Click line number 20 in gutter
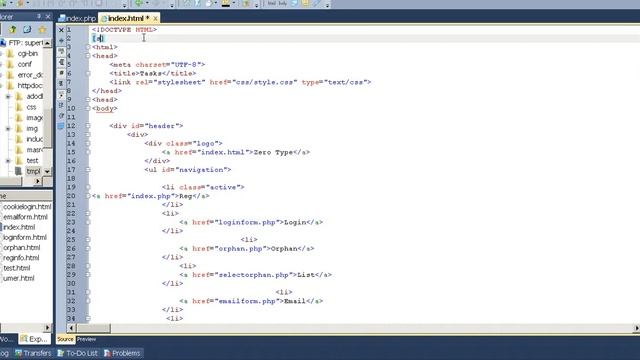The image size is (640, 360). pyautogui.click(x=71, y=196)
